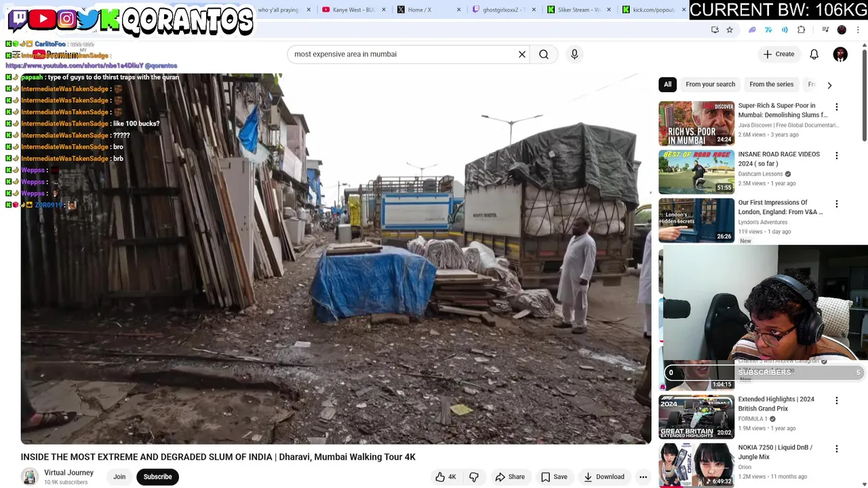Open YouTube notifications bell
Image resolution: width=868 pixels, height=488 pixels.
pos(814,54)
